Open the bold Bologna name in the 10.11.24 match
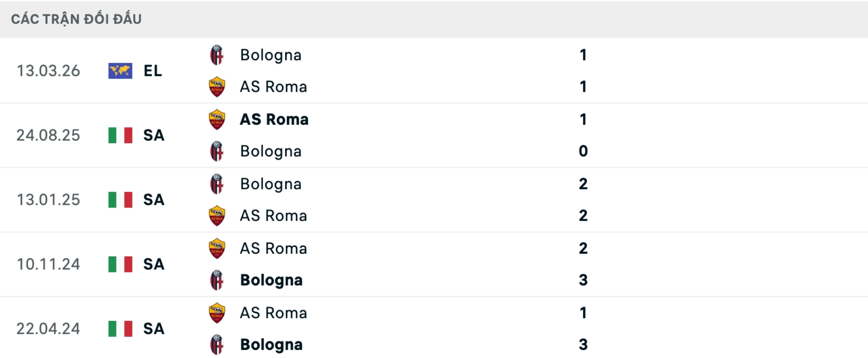Image resolution: width=868 pixels, height=358 pixels. pos(271,280)
